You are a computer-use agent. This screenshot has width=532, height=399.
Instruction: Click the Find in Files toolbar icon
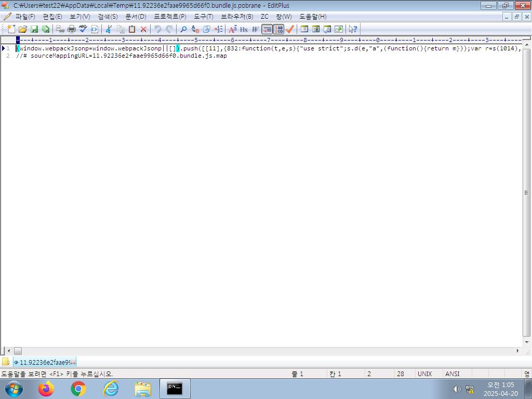click(207, 29)
